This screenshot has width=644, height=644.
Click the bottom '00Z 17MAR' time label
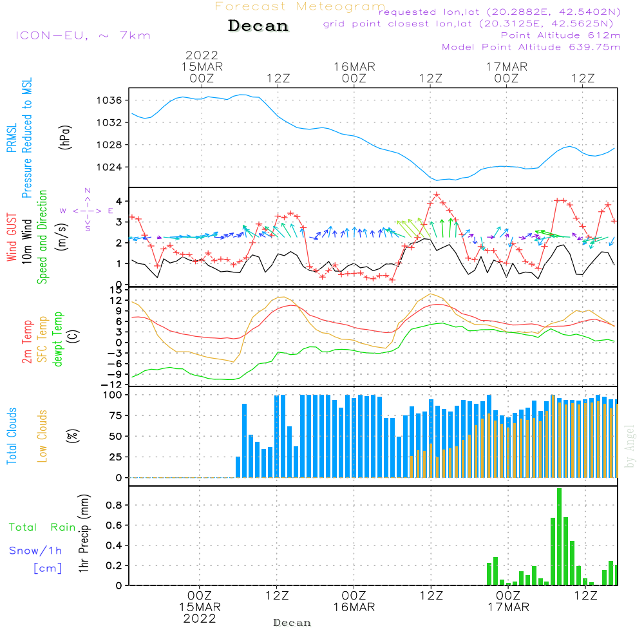coord(508,601)
